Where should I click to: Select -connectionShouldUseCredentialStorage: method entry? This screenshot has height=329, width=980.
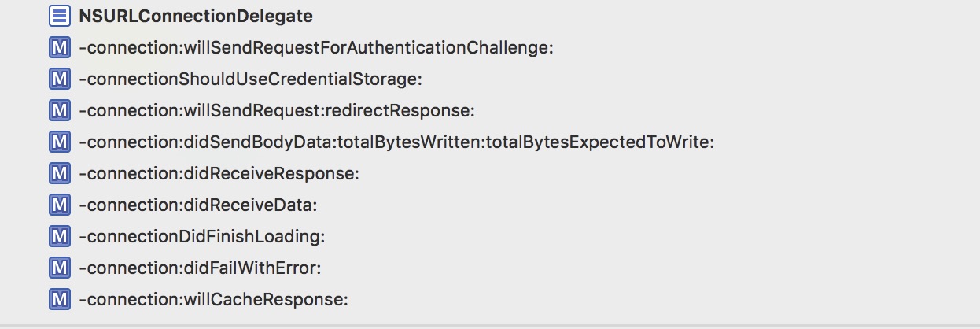coord(250,79)
